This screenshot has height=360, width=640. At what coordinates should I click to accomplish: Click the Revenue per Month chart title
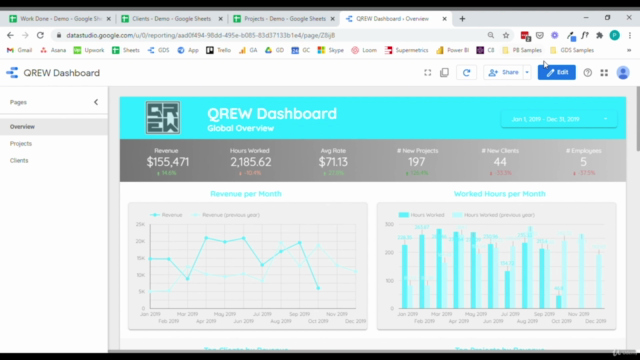[246, 194]
